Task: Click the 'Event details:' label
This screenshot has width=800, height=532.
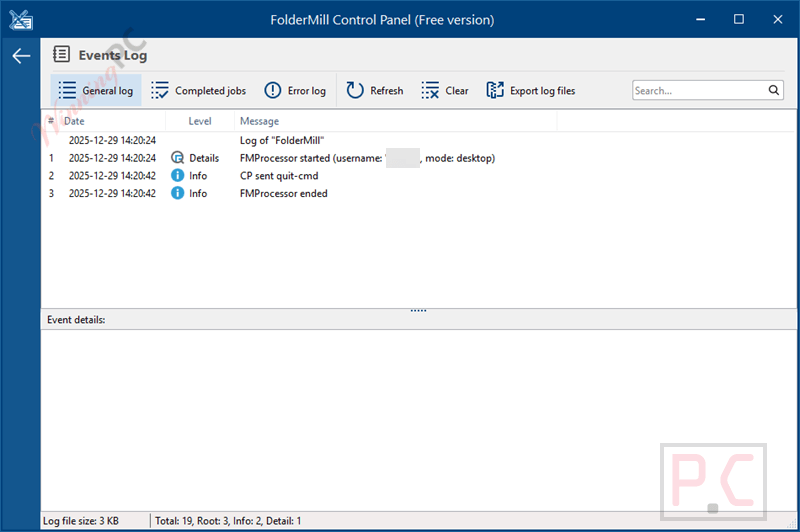Action: click(76, 320)
